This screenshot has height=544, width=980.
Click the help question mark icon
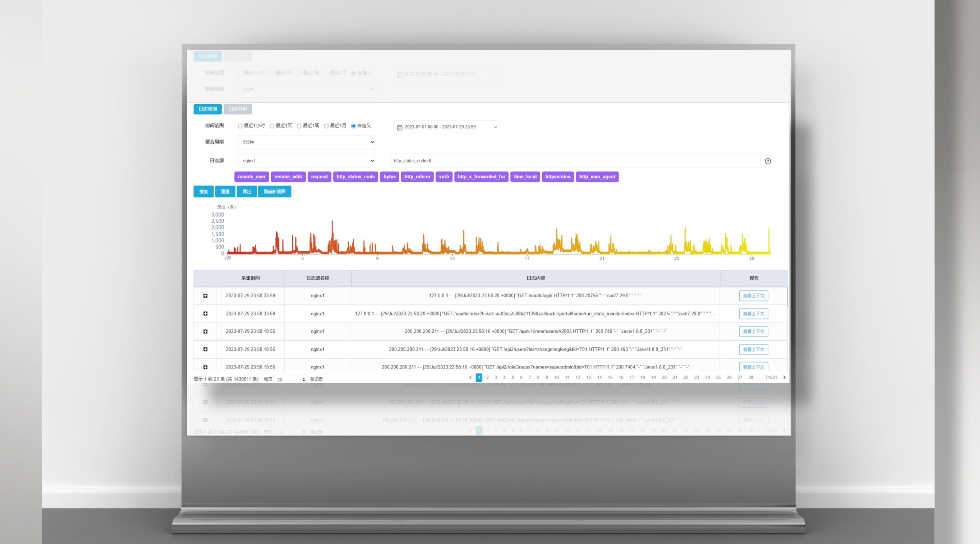click(x=768, y=161)
